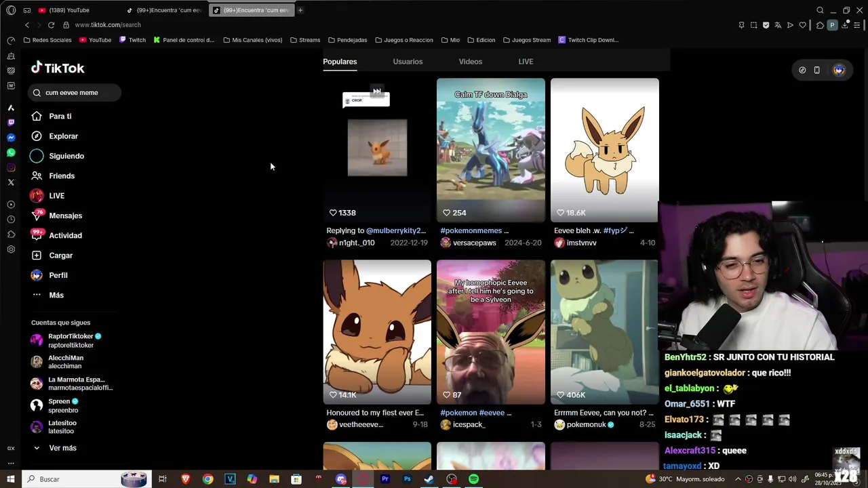Open the Calm TF down Dialga video
The image size is (868, 488).
[491, 150]
